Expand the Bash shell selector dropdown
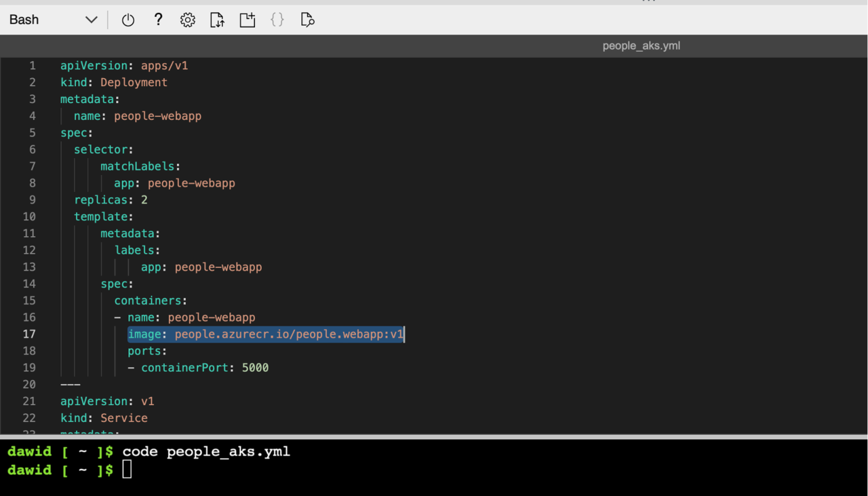 [x=90, y=20]
